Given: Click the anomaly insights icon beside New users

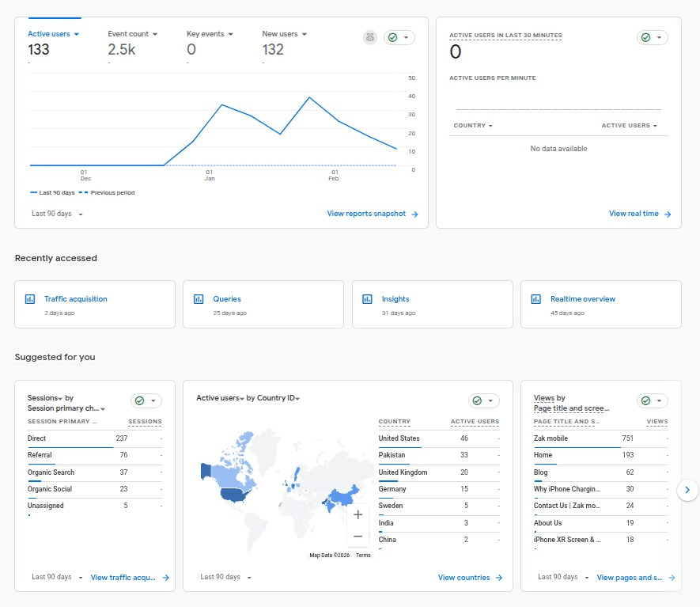Looking at the screenshot, I should pyautogui.click(x=370, y=37).
